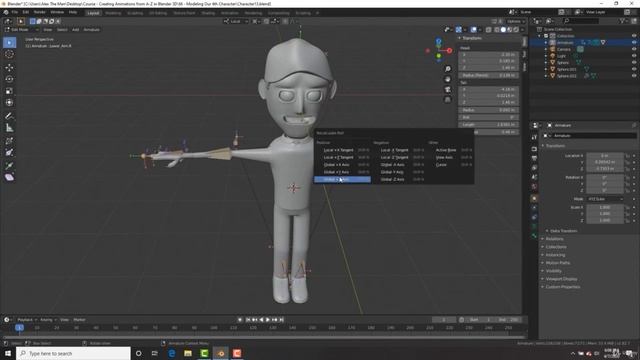This screenshot has width=640, height=360.
Task: Toggle camera view icon in viewport
Action: pos(448,89)
